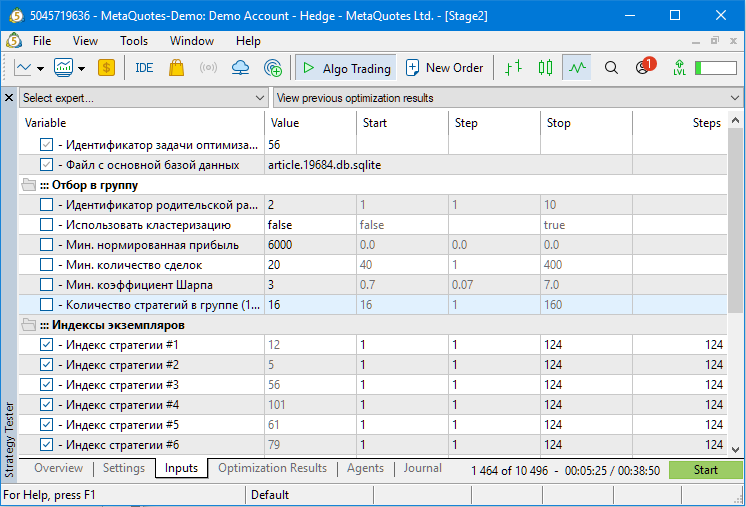
Task: Close the Strategy Tester panel
Action: pyautogui.click(x=9, y=98)
